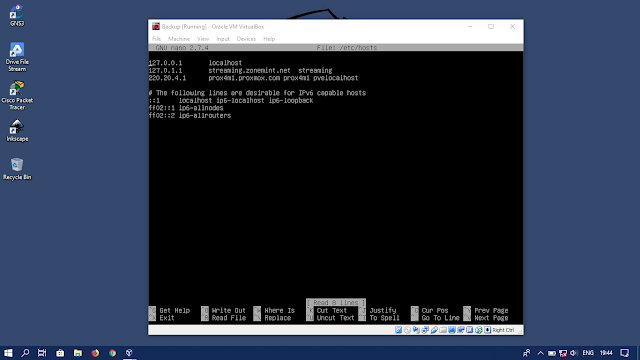Launch Firefox from the taskbar
This screenshot has width=640, height=360.
[x=95, y=353]
